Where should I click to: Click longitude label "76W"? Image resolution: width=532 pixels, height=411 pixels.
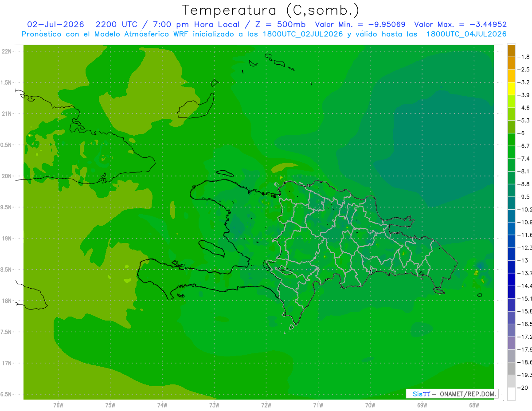click(x=58, y=405)
